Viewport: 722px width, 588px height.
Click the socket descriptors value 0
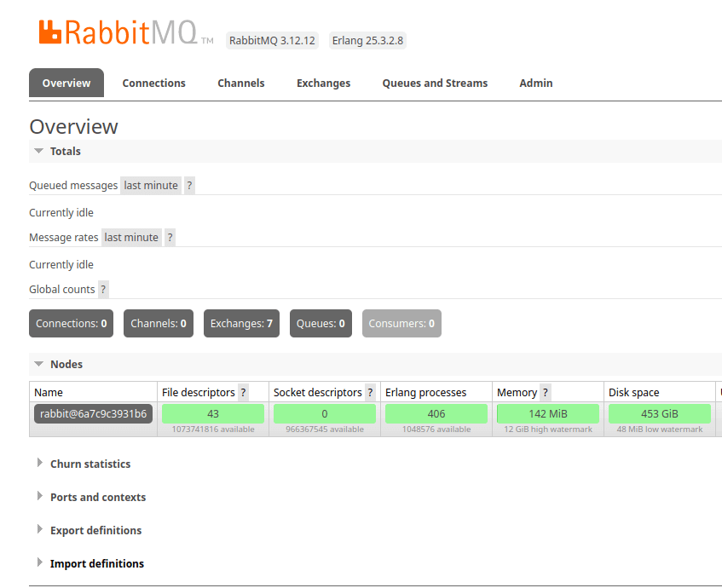pyautogui.click(x=325, y=414)
